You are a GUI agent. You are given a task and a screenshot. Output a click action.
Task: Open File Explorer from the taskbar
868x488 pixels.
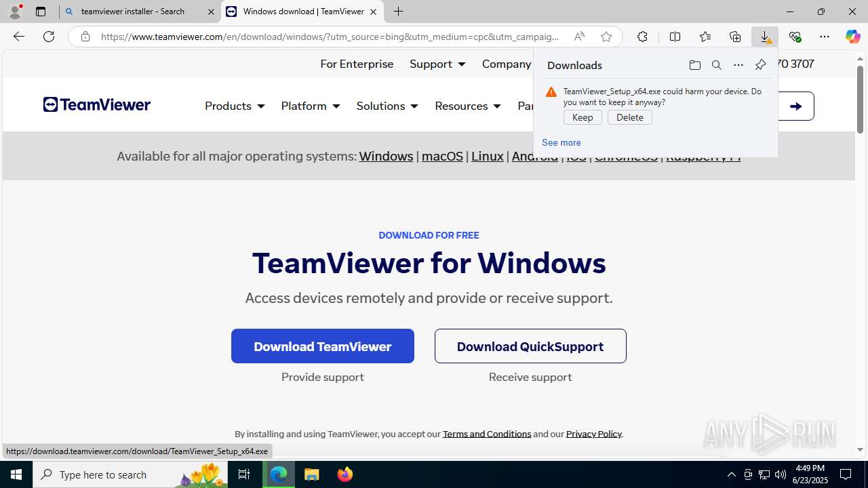[312, 474]
